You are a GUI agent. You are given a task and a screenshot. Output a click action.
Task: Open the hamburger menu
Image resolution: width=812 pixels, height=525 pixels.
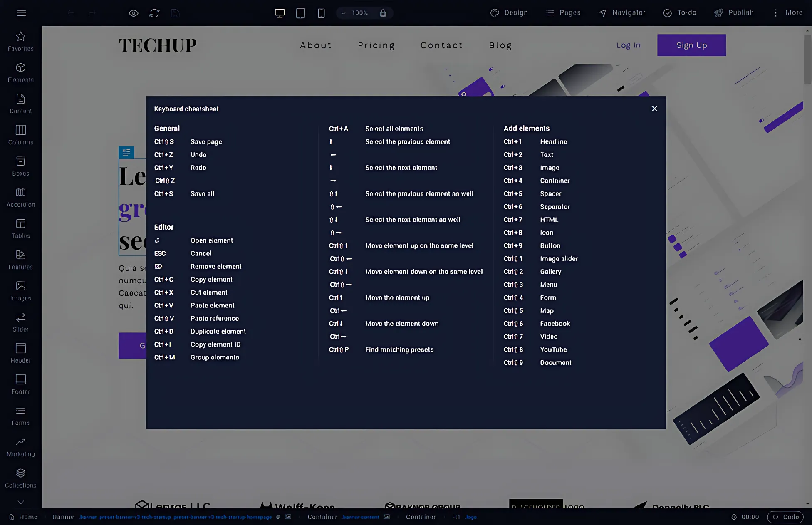pos(21,13)
